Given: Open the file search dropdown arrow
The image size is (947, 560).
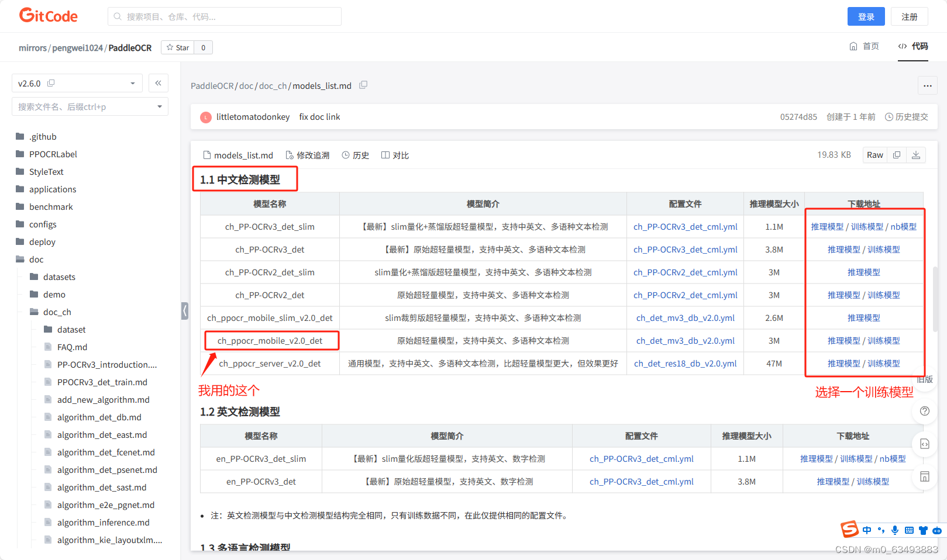Looking at the screenshot, I should [x=160, y=106].
